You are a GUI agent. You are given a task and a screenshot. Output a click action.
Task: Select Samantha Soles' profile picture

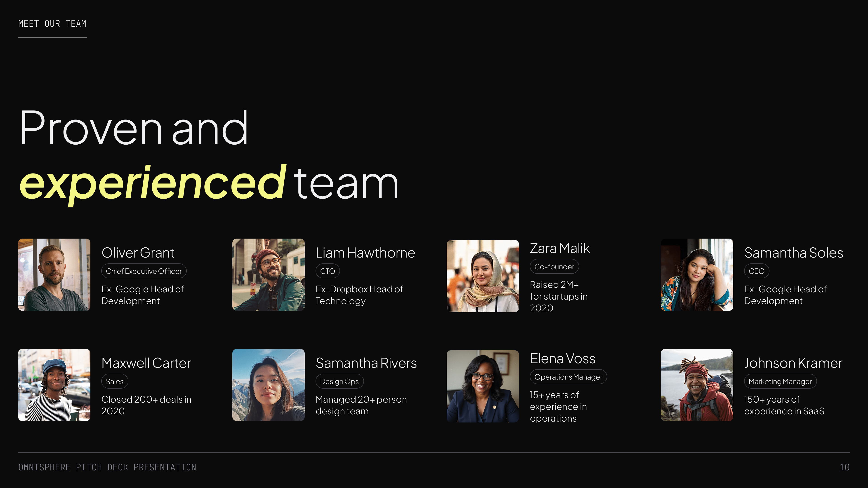pos(697,274)
